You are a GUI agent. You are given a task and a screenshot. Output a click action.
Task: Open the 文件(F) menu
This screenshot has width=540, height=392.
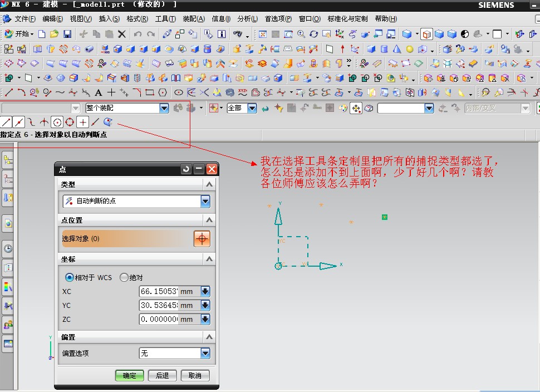click(25, 19)
